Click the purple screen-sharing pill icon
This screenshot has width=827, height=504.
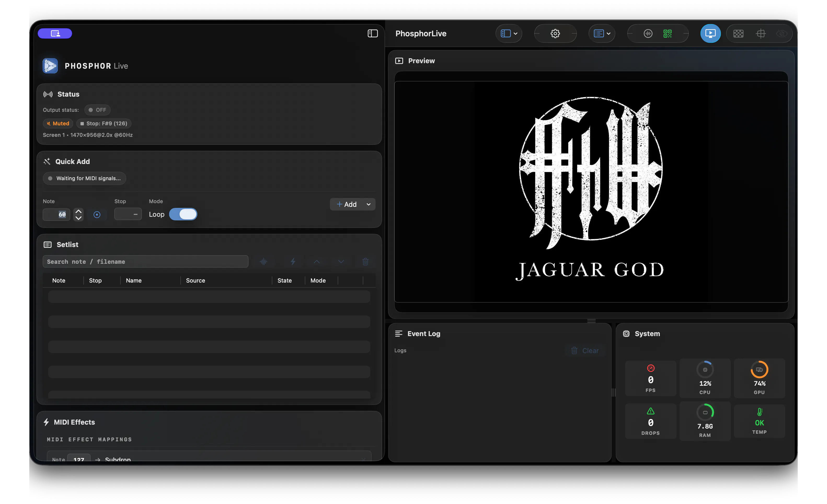click(x=55, y=33)
